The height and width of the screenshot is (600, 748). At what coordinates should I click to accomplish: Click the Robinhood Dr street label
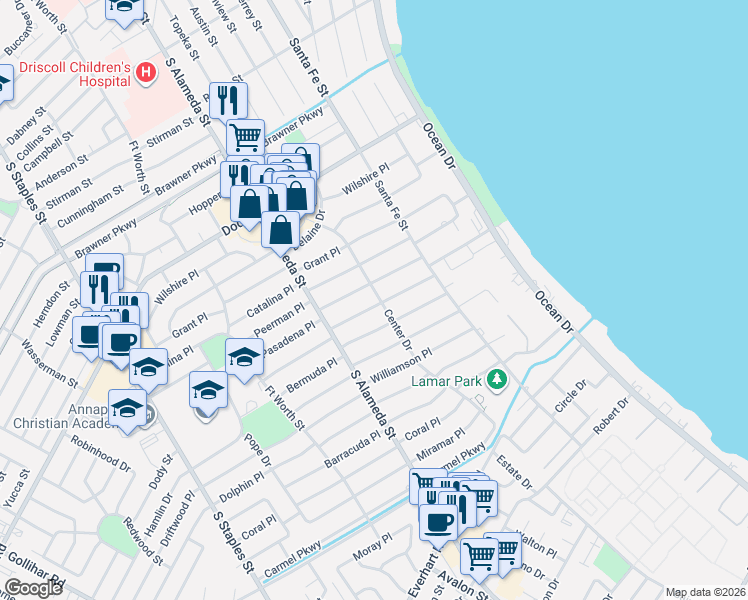[x=101, y=453]
